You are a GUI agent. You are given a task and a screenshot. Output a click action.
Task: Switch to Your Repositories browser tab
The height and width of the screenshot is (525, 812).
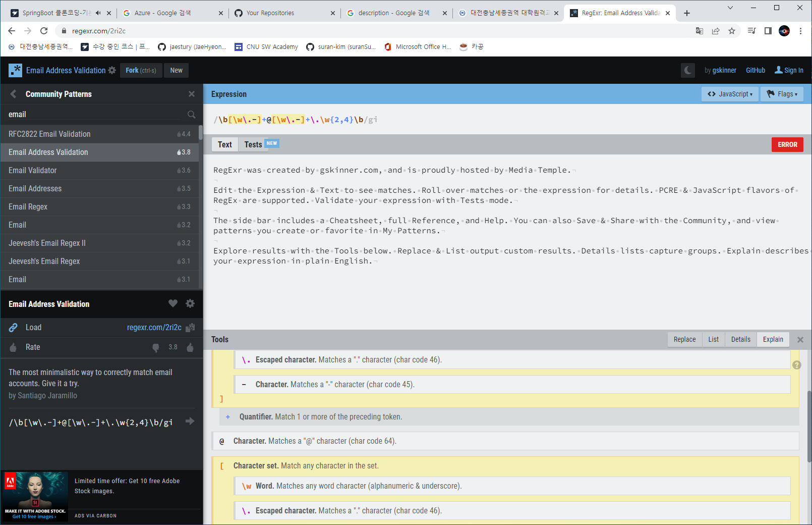point(285,13)
